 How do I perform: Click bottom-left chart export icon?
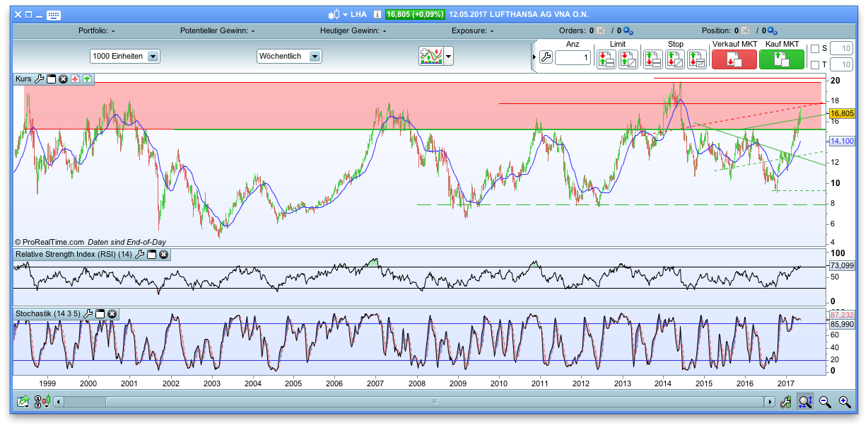pyautogui.click(x=23, y=402)
